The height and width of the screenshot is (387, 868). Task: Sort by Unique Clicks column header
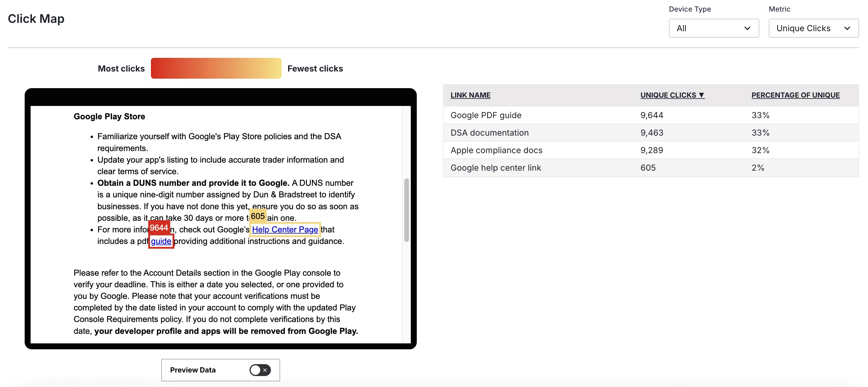[668, 95]
